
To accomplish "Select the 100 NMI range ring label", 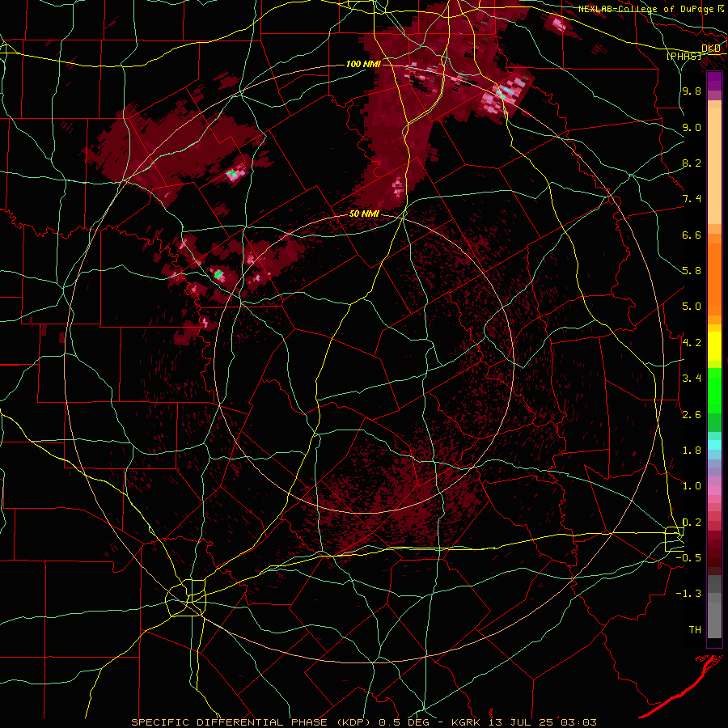I will tap(363, 64).
